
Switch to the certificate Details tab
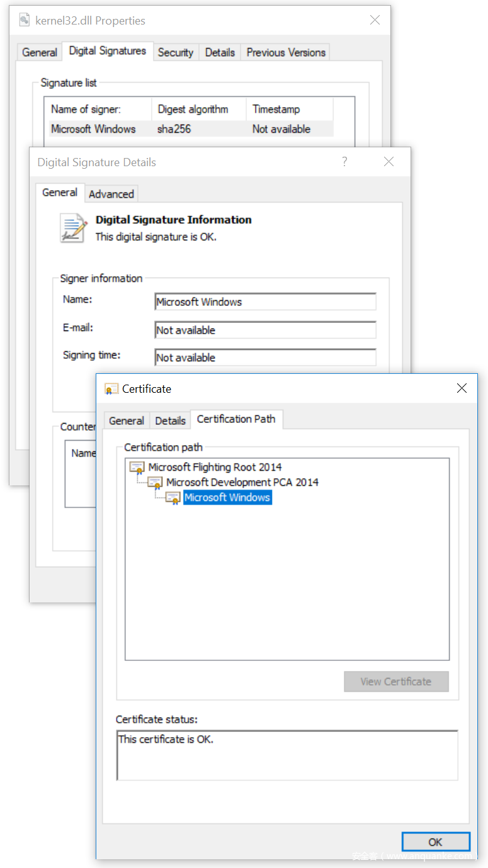[170, 420]
